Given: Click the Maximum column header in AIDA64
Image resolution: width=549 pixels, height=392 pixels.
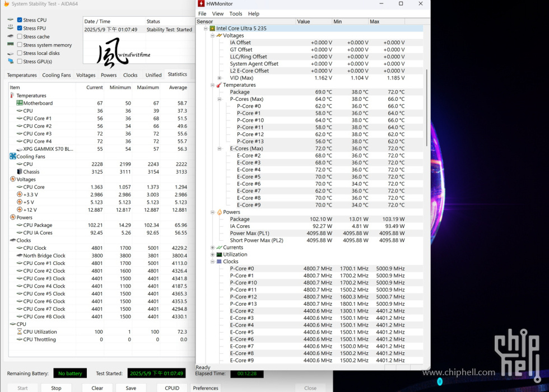Looking at the screenshot, I should coord(148,87).
